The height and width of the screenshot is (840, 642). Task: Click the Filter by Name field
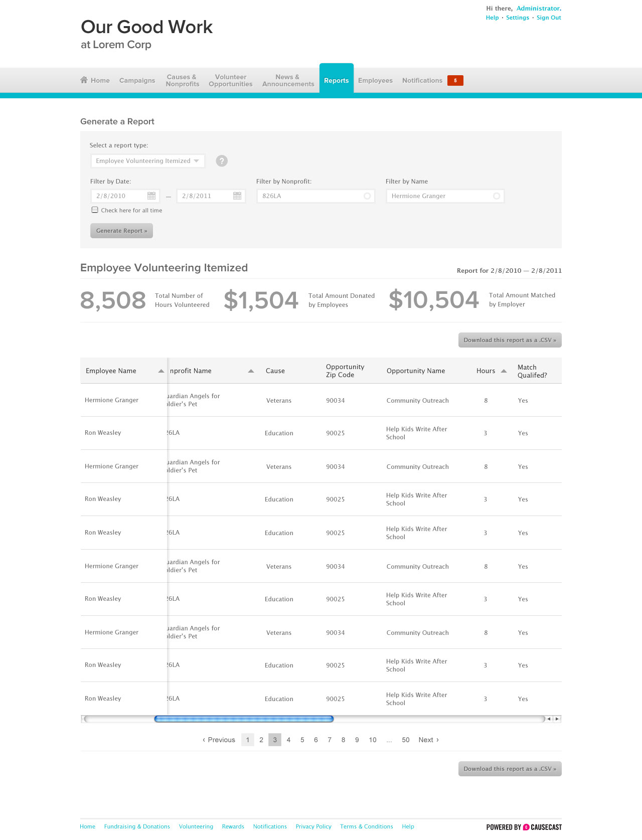click(x=445, y=196)
